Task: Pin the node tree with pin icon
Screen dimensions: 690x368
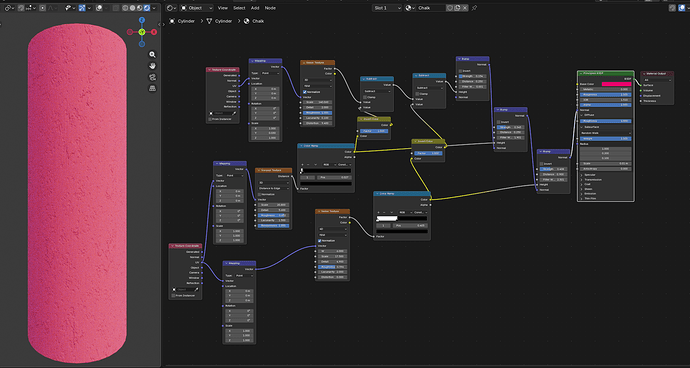Action: [474, 8]
